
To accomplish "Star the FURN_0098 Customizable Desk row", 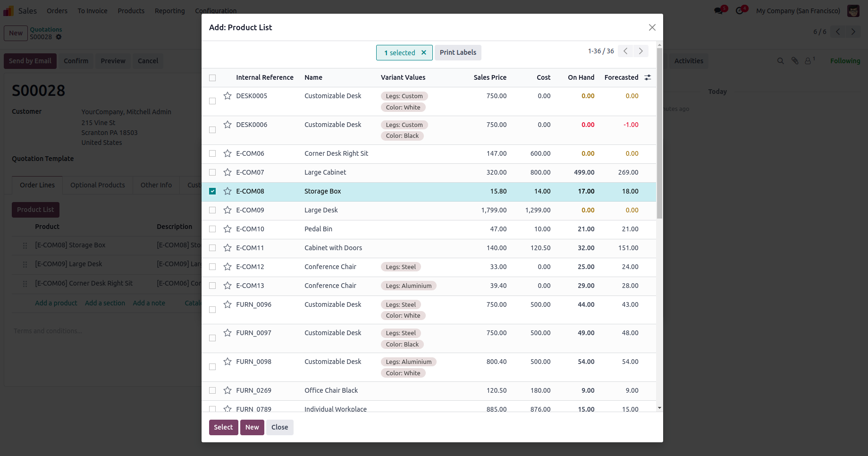I will pyautogui.click(x=228, y=362).
